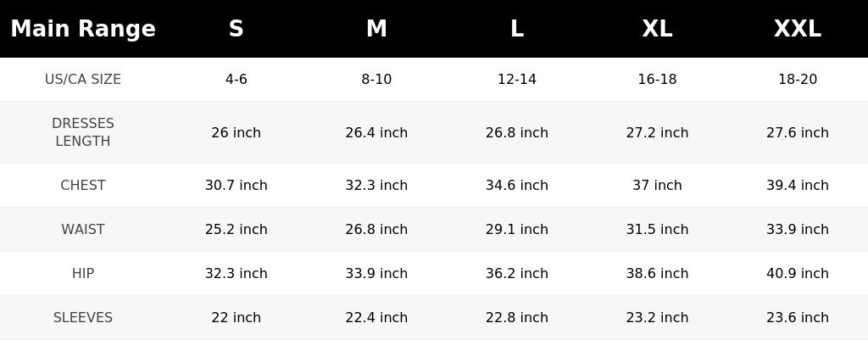This screenshot has width=868, height=340.
Task: Click the US/CA SIZE row label
Action: pos(83,79)
